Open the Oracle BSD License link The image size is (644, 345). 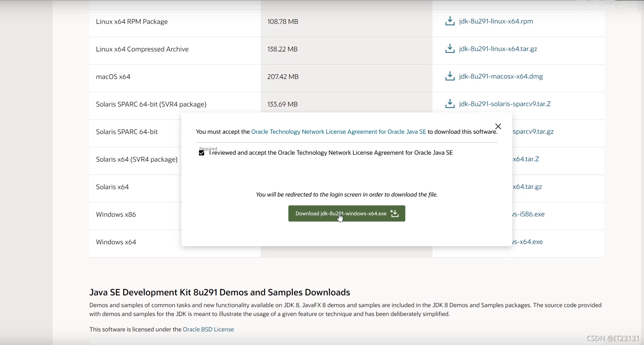click(208, 329)
